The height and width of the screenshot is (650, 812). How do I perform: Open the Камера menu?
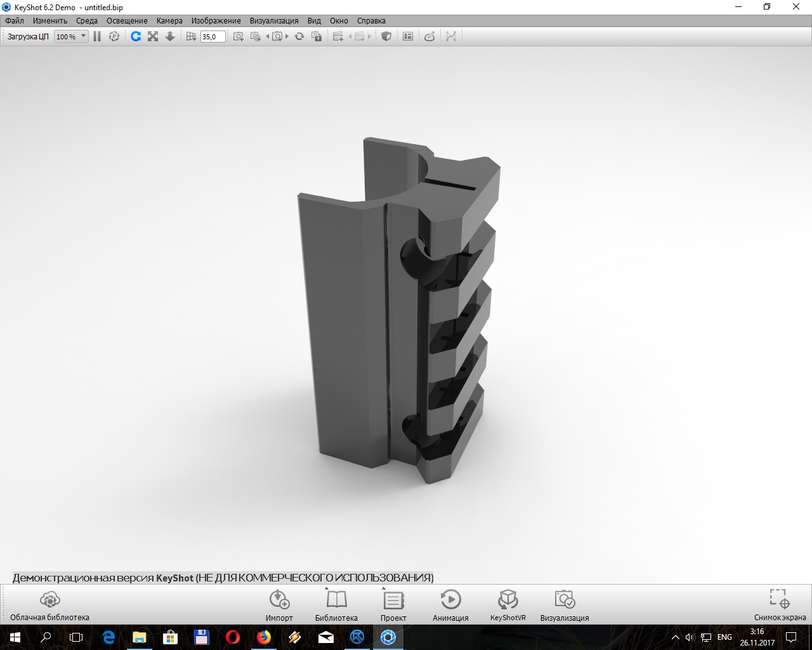coord(169,21)
